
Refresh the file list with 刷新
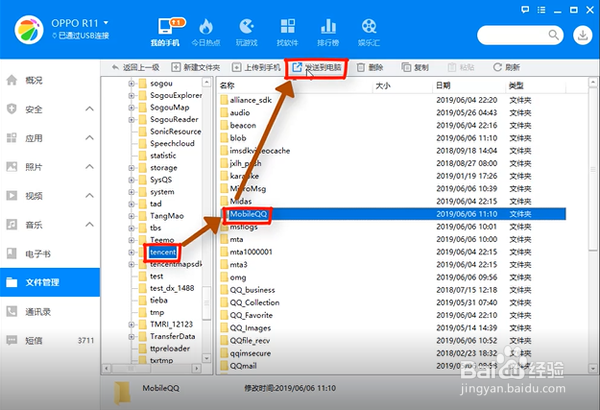point(506,67)
